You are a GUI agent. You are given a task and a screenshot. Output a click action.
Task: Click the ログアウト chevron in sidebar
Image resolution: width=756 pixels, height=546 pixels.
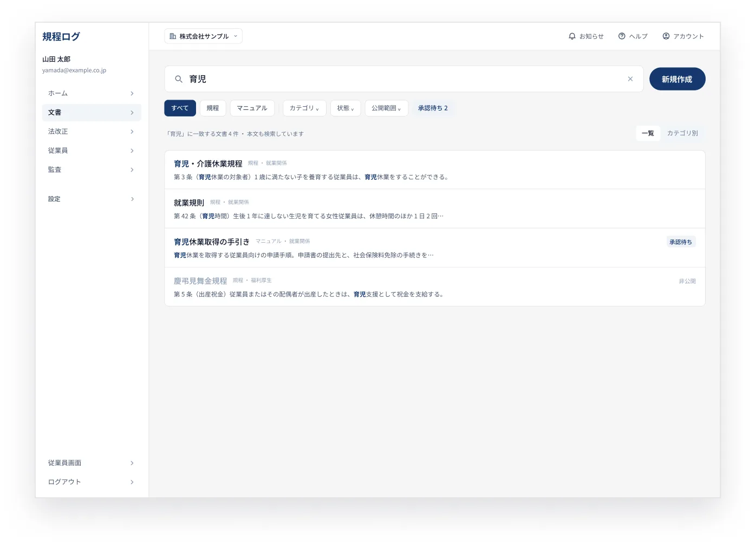[132, 482]
